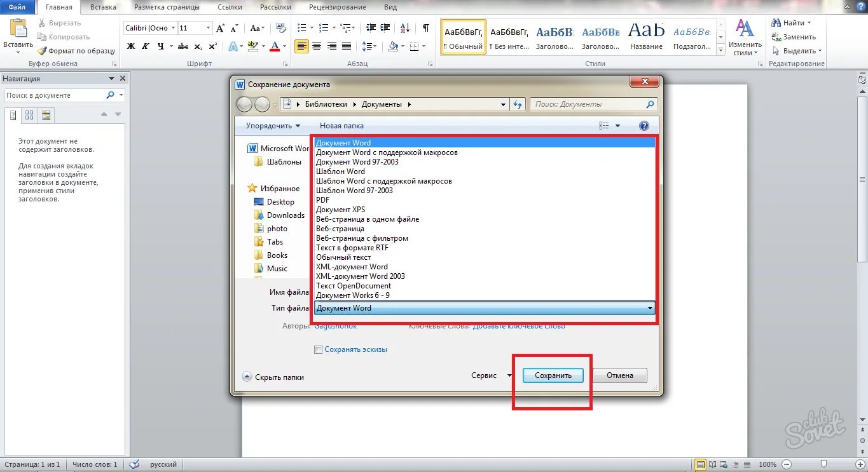Collapse folders with Скрыть папки
Screen dimensions: 868x472
click(x=273, y=377)
